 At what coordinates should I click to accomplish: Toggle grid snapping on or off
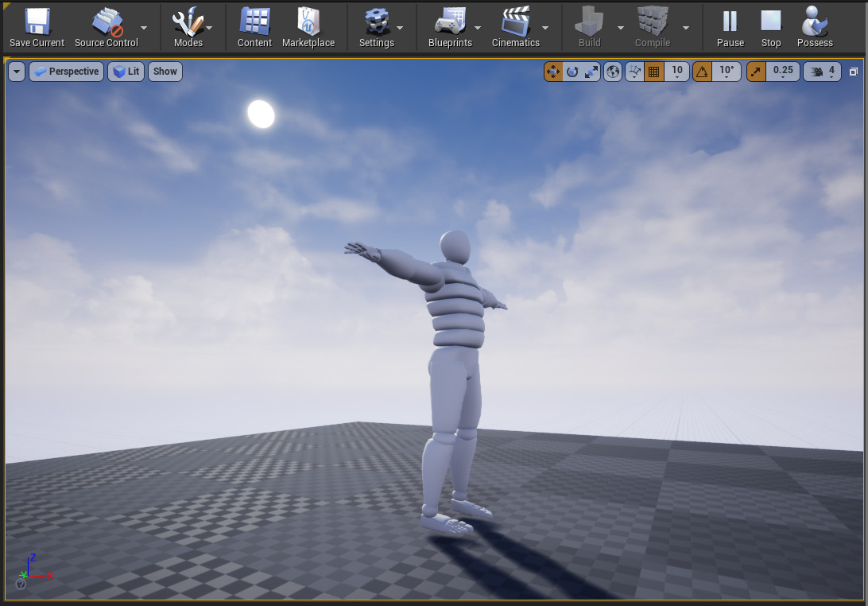coord(653,72)
